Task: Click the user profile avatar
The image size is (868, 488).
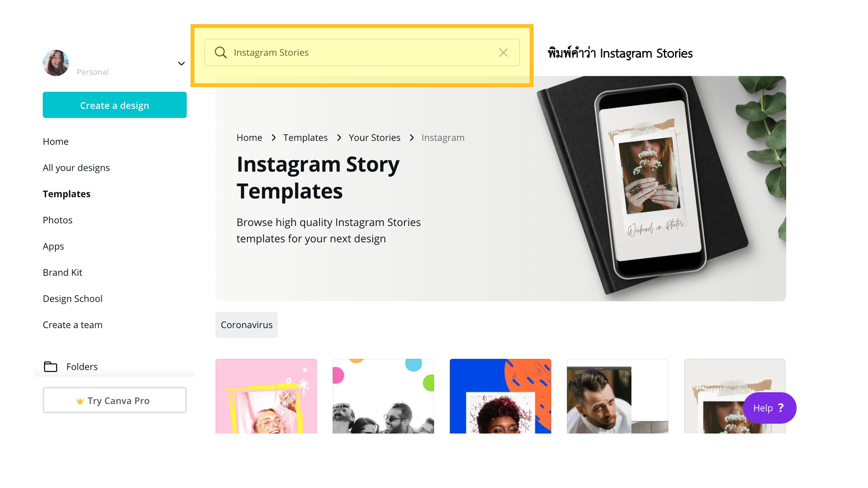Action: click(56, 63)
